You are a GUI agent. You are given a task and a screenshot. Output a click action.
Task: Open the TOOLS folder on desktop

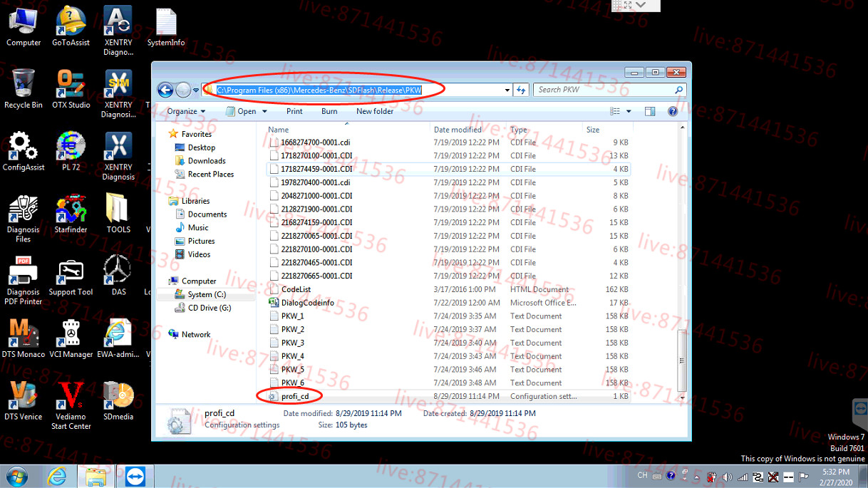pyautogui.click(x=118, y=213)
